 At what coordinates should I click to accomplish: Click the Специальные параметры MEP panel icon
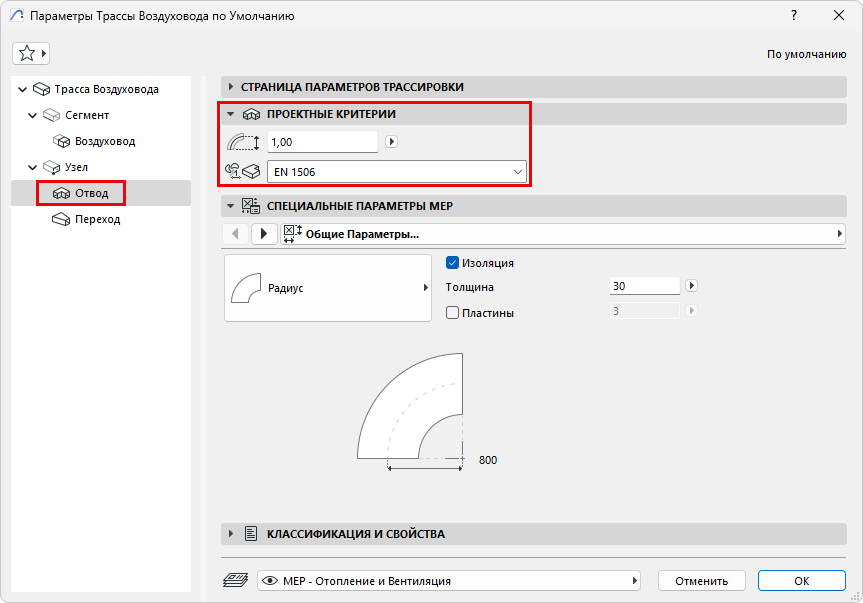(251, 206)
